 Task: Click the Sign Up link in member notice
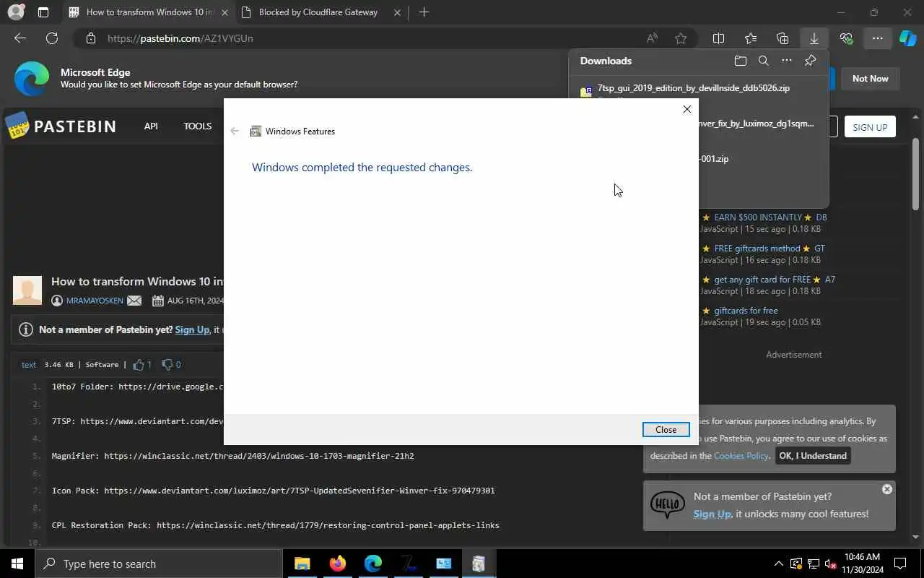[192, 329]
